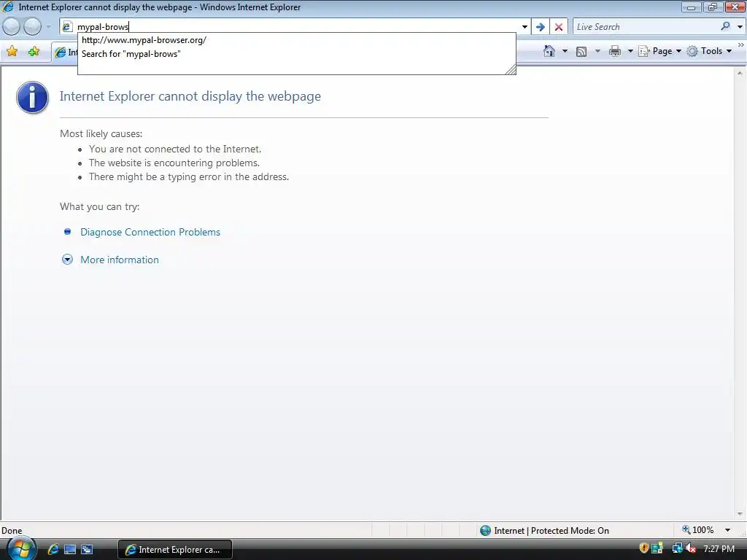
Task: Click the muted volume tray icon
Action: click(x=690, y=548)
